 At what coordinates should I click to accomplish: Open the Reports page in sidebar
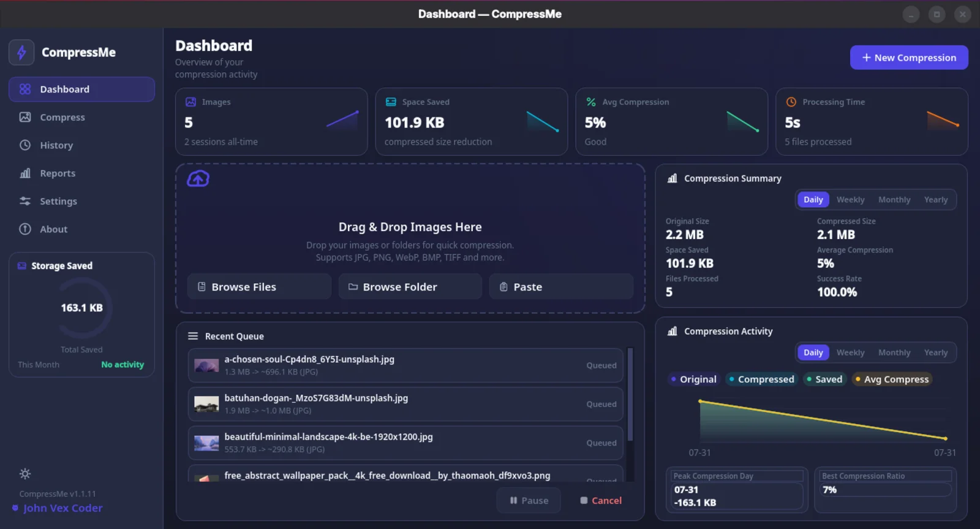81,173
